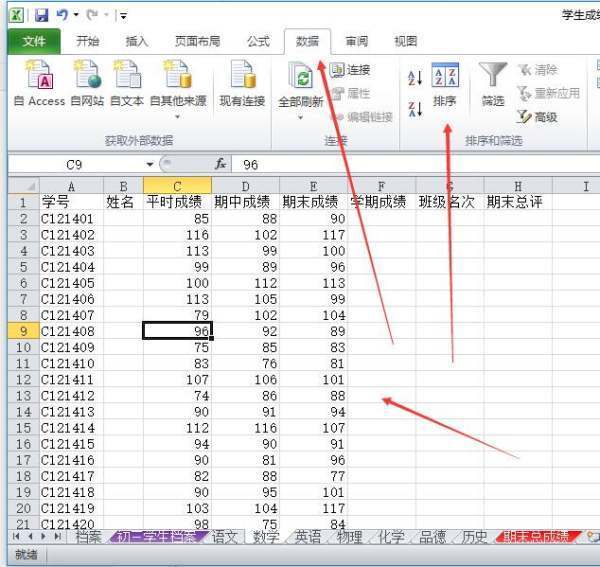
Task: Open Customize Quick Access Toolbar dropdown
Action: coord(123,16)
